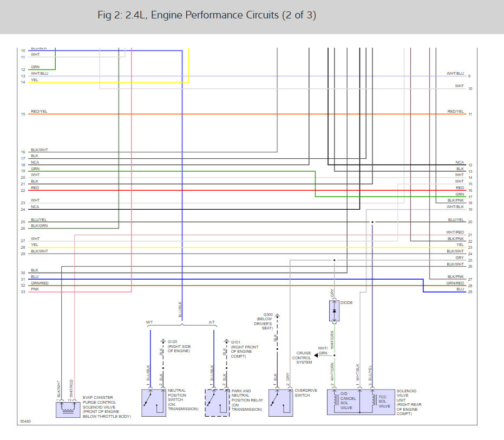Click 'GRY' label at right pin 25
The image size is (504, 440).
tap(460, 257)
